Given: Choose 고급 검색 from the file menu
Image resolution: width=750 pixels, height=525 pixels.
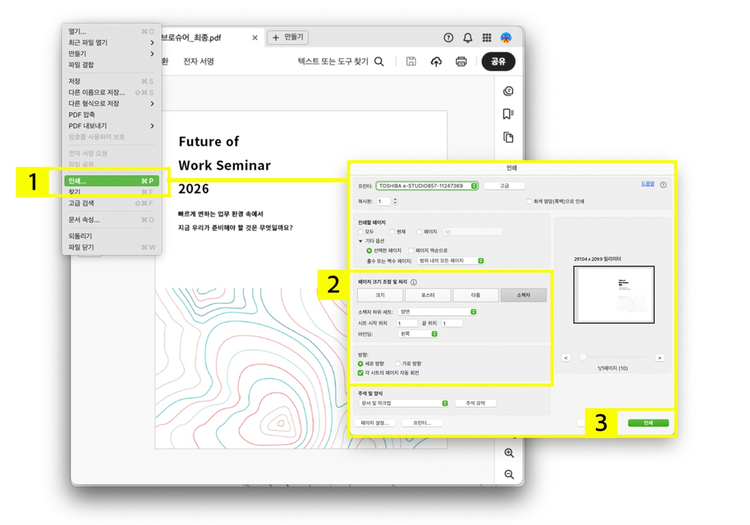Looking at the screenshot, I should [x=111, y=203].
